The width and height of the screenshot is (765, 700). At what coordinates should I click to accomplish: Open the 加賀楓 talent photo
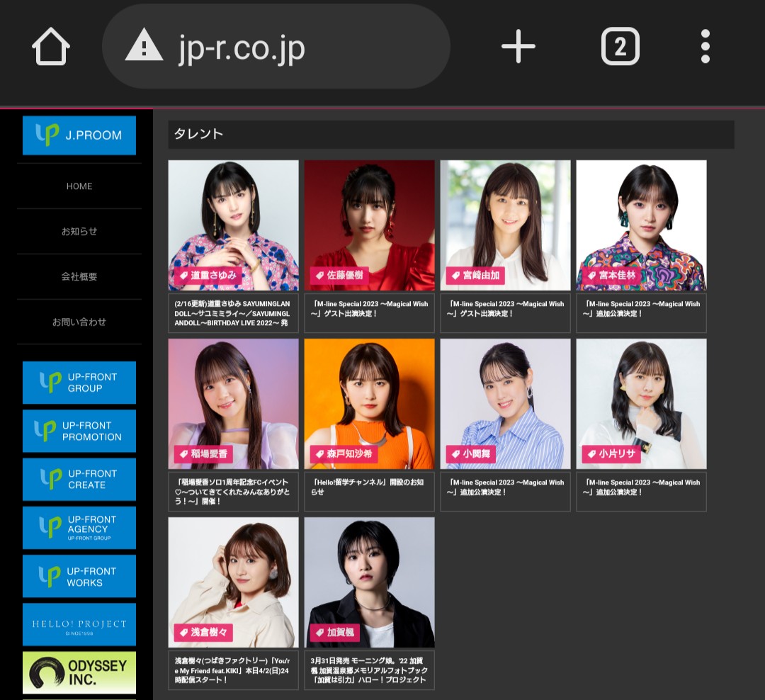click(369, 582)
